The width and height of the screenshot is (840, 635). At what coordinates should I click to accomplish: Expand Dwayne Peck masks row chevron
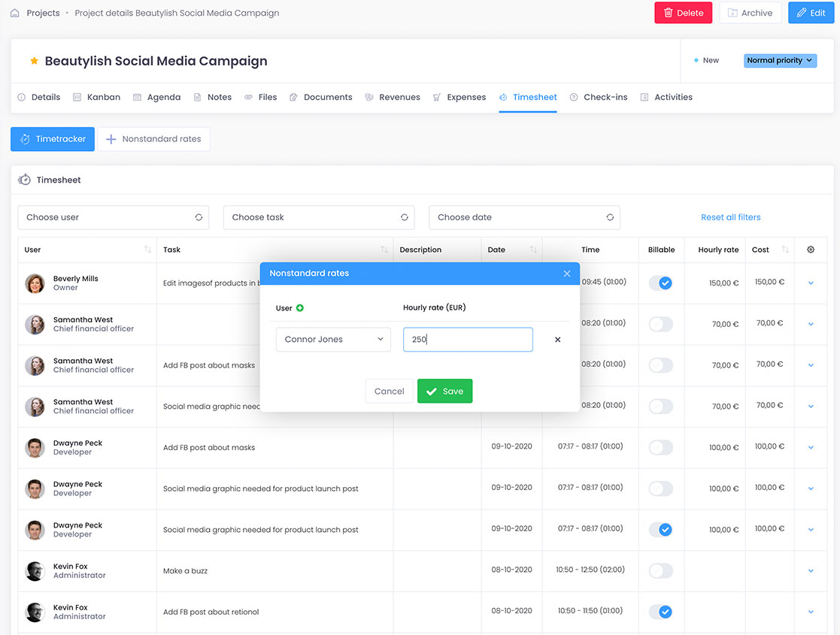click(x=811, y=448)
